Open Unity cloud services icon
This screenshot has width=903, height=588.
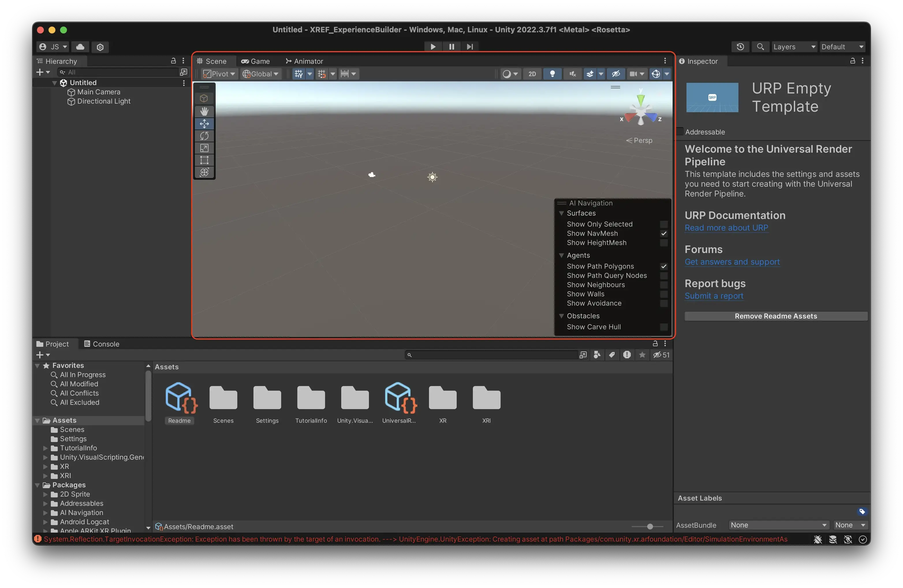80,47
